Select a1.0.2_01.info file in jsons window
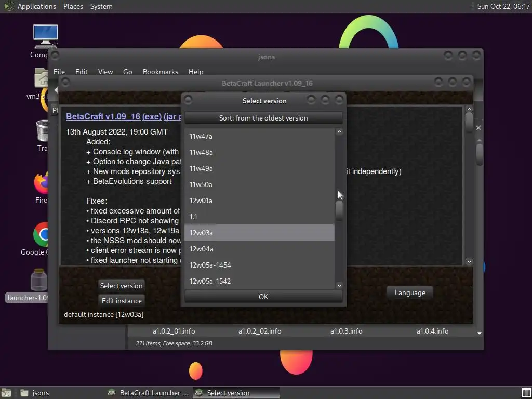Image resolution: width=532 pixels, height=399 pixels. tap(174, 331)
